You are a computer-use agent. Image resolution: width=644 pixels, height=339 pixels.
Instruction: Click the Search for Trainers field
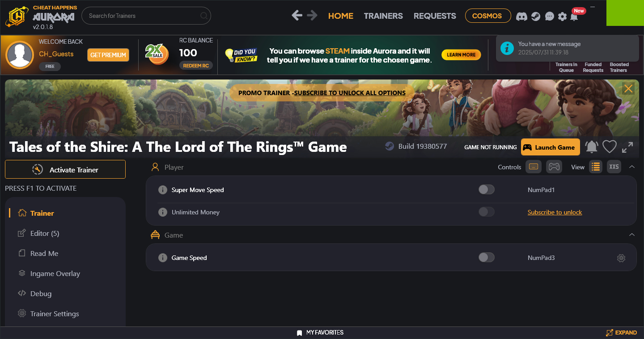coord(146,16)
